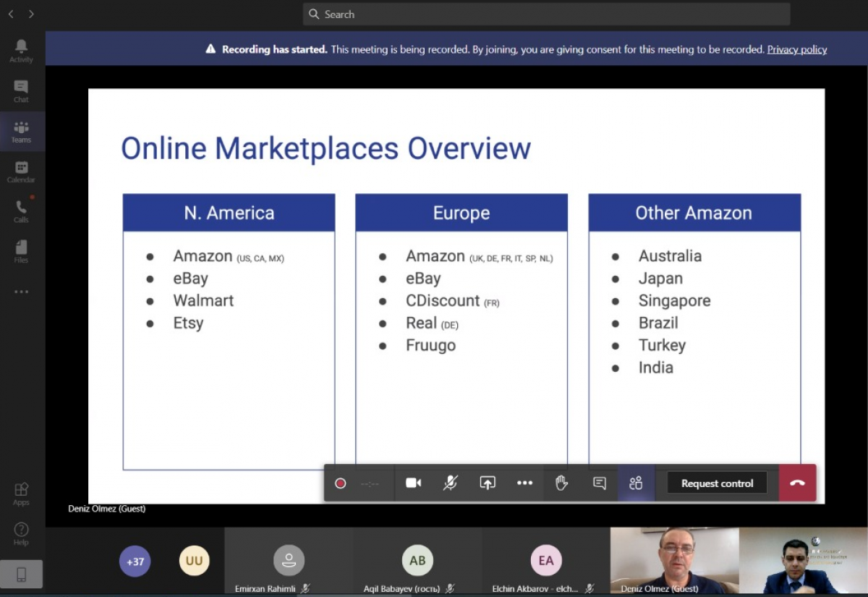Viewport: 868px width, 597px height.
Task: Show the participants list
Action: [x=636, y=483]
